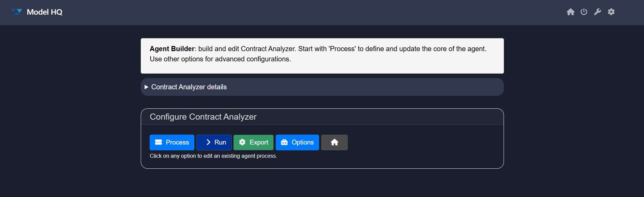Expand the Contract Analyzer details triangle
The width and height of the screenshot is (644, 197).
[x=146, y=87]
